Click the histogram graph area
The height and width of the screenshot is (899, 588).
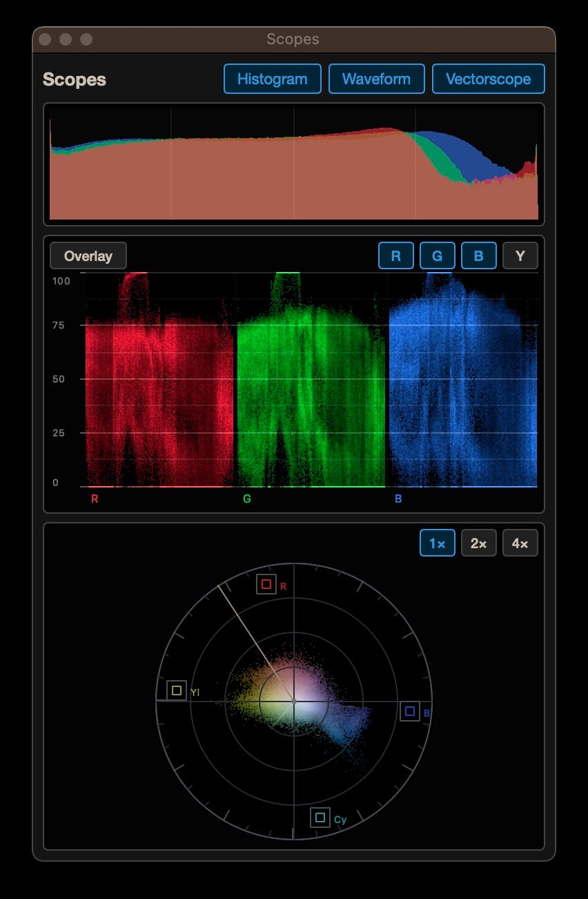coord(294,164)
